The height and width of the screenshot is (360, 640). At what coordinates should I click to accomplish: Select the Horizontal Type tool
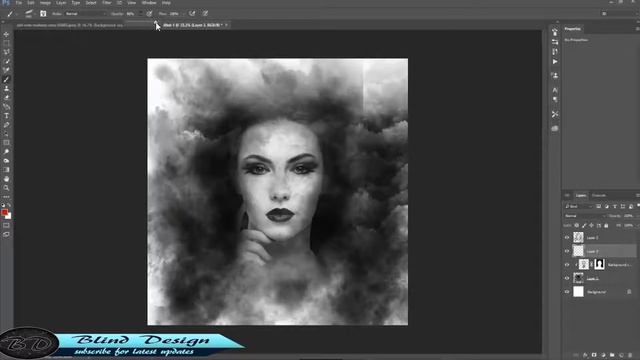(6, 116)
